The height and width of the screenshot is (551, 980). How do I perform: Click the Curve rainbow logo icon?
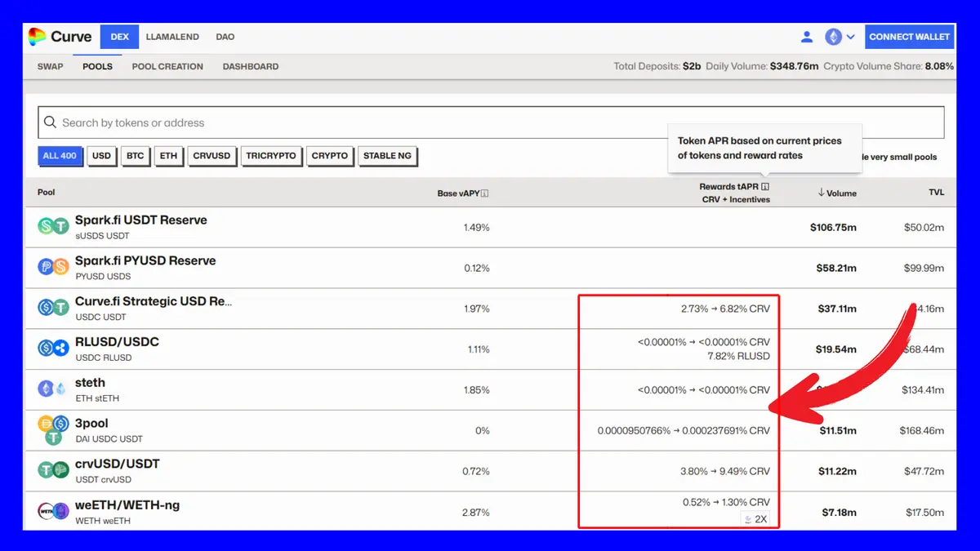click(37, 37)
